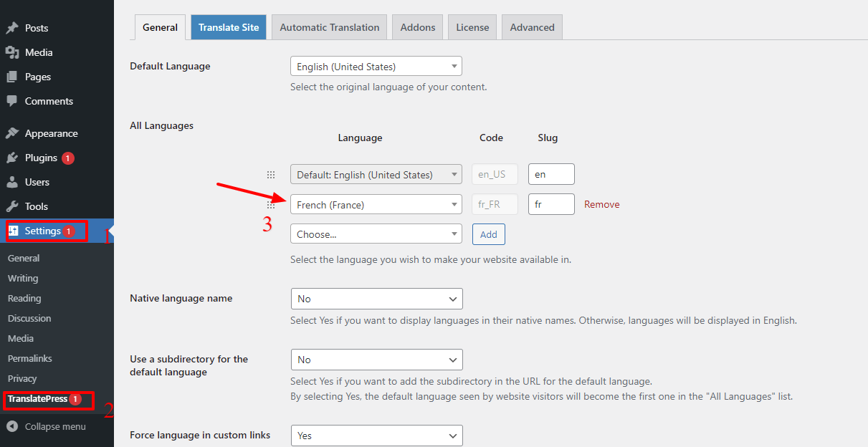Switch to the General tab
Screen dimensions: 868x447
(160, 27)
